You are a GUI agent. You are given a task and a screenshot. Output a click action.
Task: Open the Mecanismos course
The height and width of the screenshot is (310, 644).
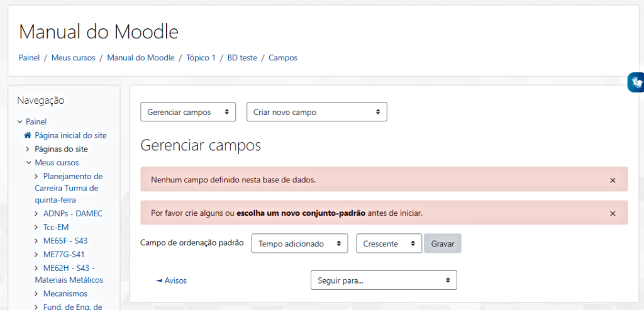click(x=65, y=294)
